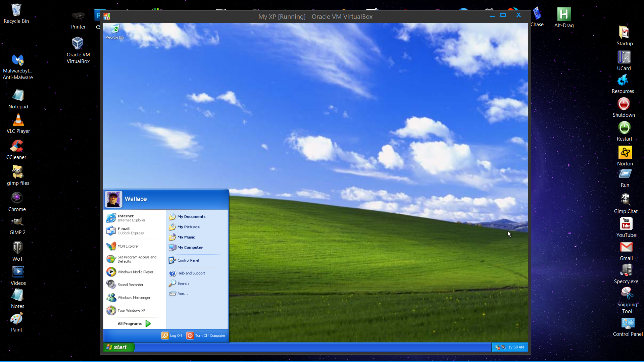Click Wallace user picture in Start menu

click(x=113, y=199)
